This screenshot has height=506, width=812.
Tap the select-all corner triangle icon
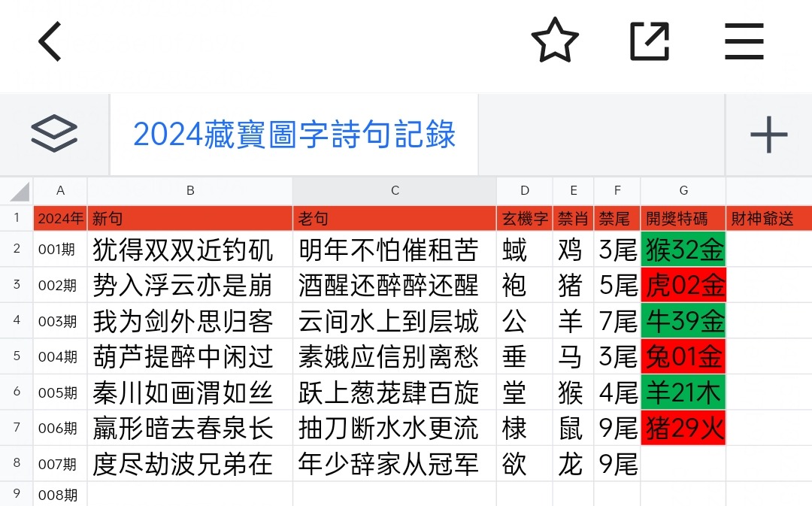(16, 190)
